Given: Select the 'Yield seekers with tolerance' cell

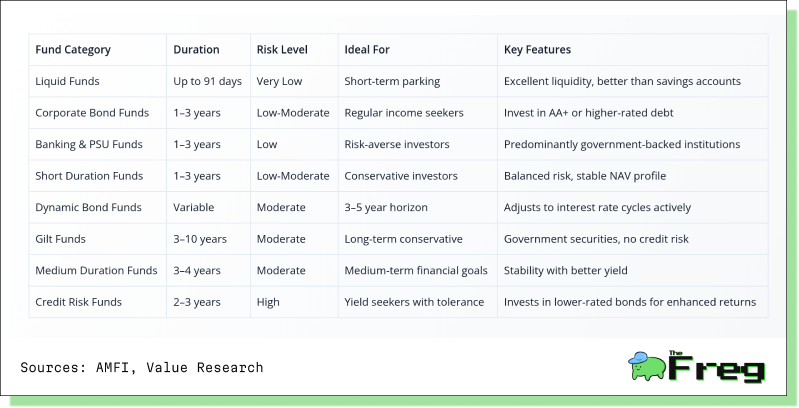Looking at the screenshot, I should point(414,303).
